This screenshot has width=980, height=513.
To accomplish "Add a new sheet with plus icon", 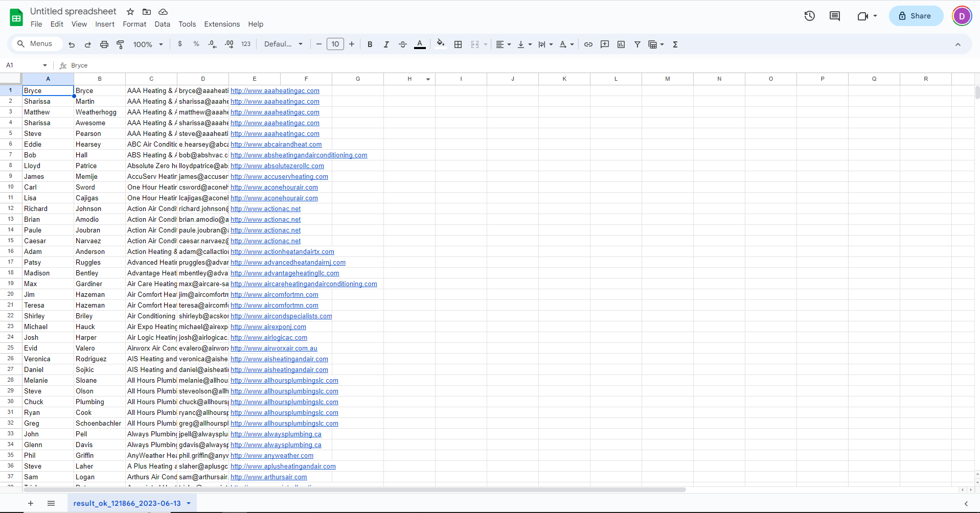I will [31, 503].
